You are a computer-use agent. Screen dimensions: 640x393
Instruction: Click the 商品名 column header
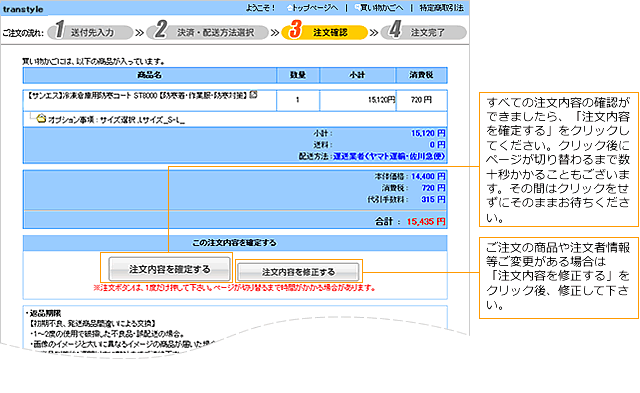coord(149,75)
